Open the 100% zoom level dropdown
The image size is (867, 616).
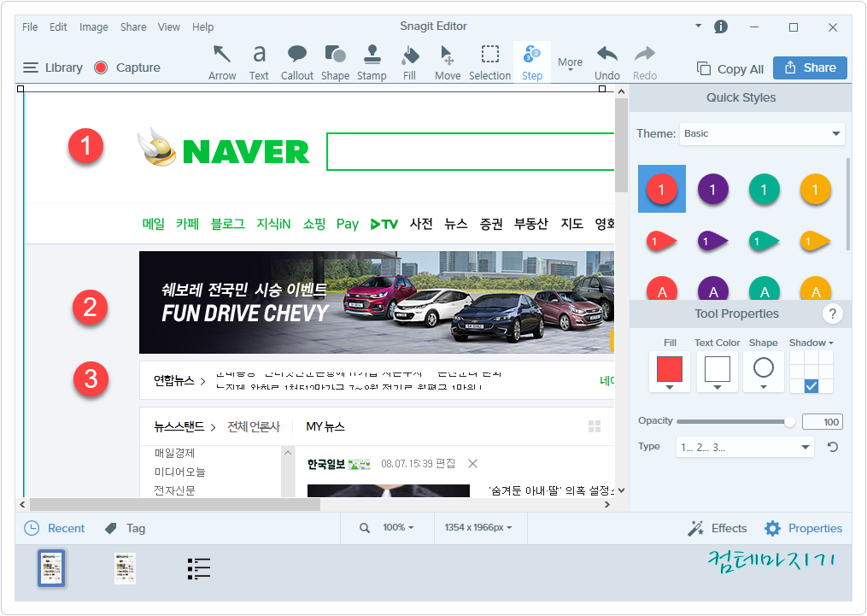coord(398,527)
